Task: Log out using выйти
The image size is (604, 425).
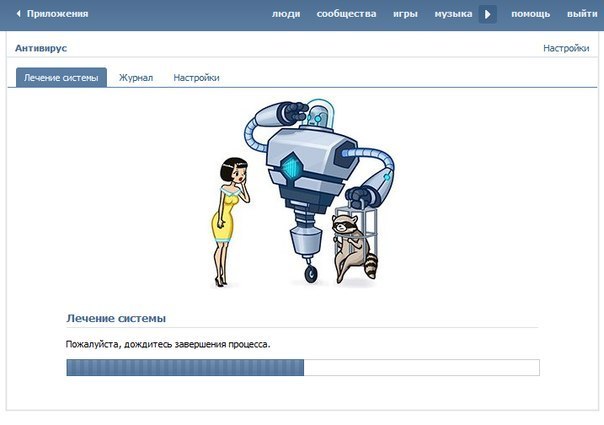Action: (581, 14)
